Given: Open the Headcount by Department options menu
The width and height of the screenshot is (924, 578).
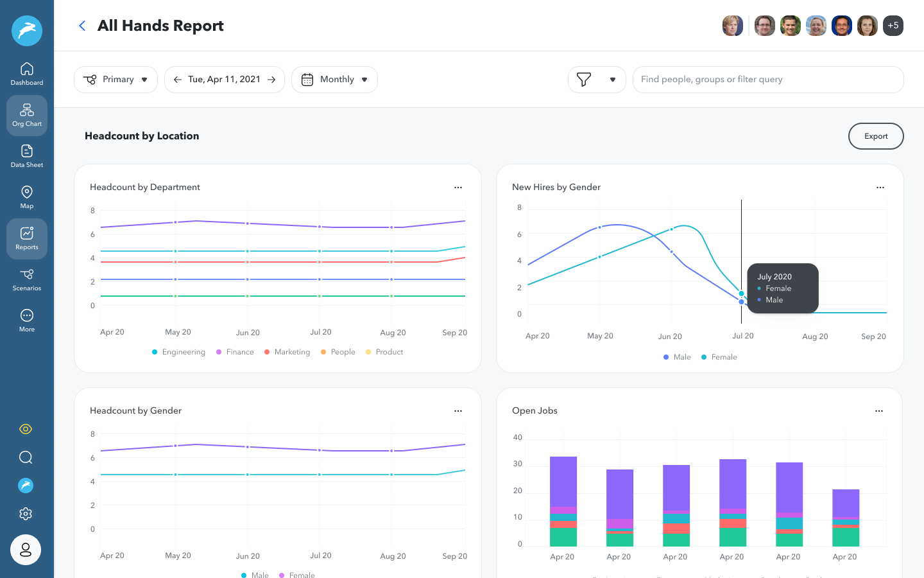Looking at the screenshot, I should pyautogui.click(x=458, y=187).
